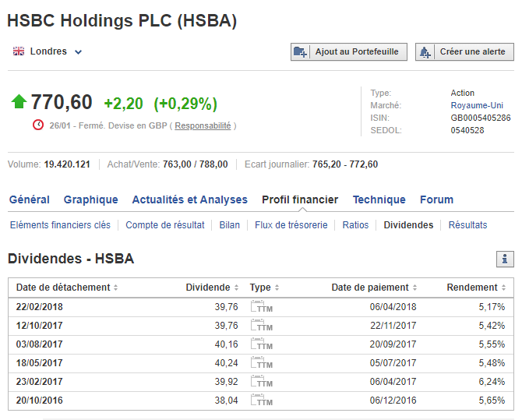
Task: Click the share price 770,60
Action: 62,102
